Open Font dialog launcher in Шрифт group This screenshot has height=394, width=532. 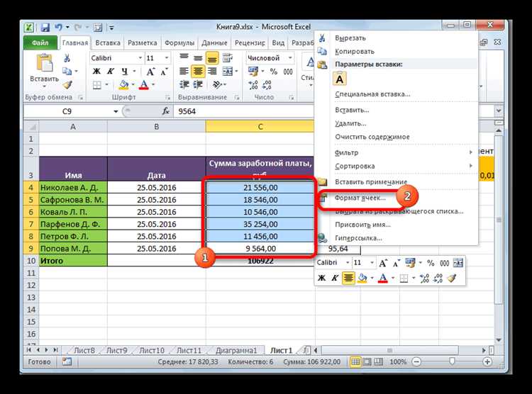pos(168,97)
